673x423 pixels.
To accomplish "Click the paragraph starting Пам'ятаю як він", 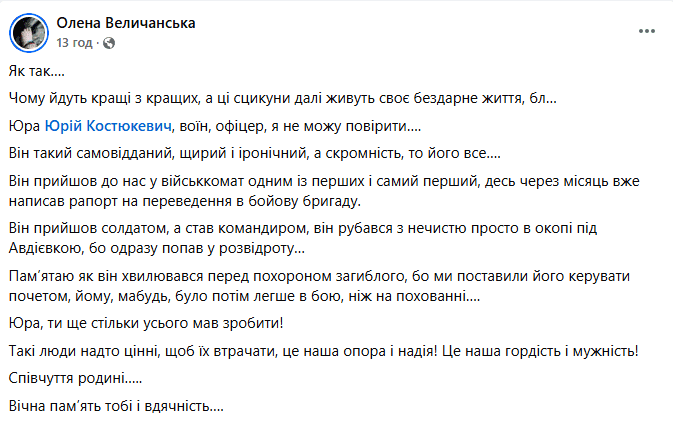I will coord(319,286).
